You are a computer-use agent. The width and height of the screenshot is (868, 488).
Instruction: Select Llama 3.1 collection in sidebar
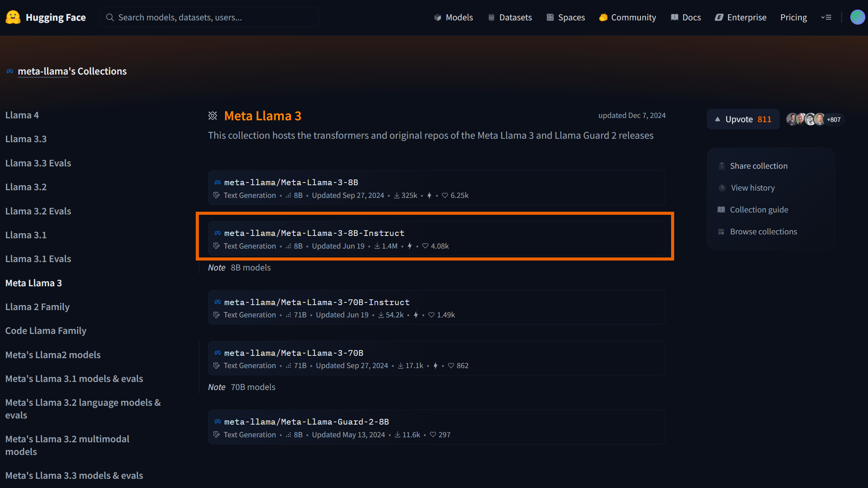[26, 235]
